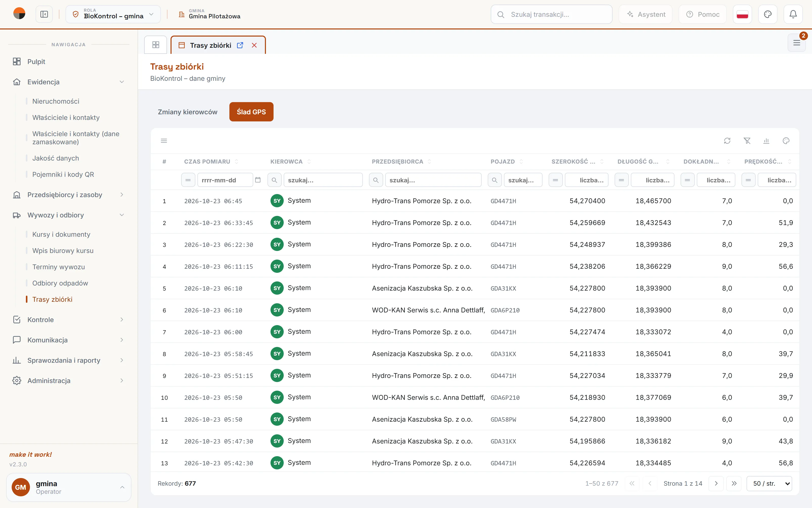The height and width of the screenshot is (508, 812).
Task: Jump to last page arrow
Action: click(x=734, y=483)
